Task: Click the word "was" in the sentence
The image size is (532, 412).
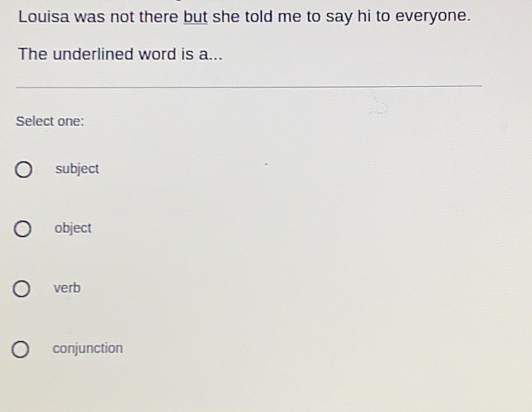Action: tap(90, 17)
